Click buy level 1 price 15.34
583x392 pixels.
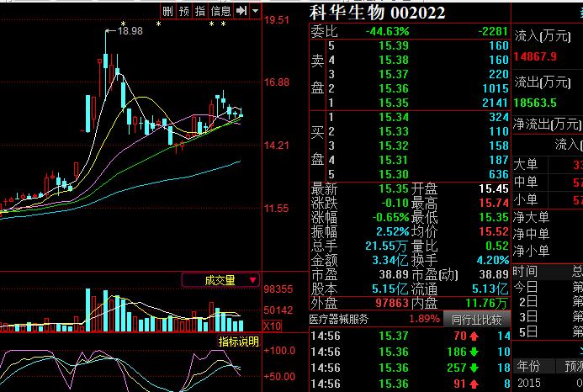coord(394,117)
